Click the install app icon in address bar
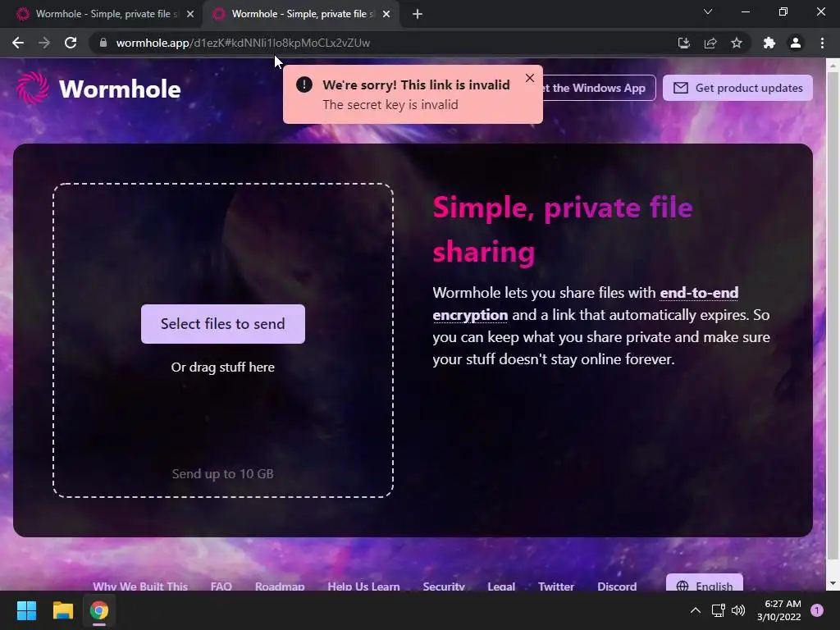This screenshot has width=840, height=630. (683, 43)
